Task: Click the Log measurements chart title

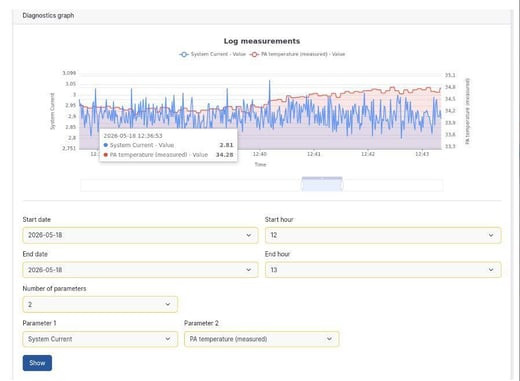Action: (x=262, y=41)
